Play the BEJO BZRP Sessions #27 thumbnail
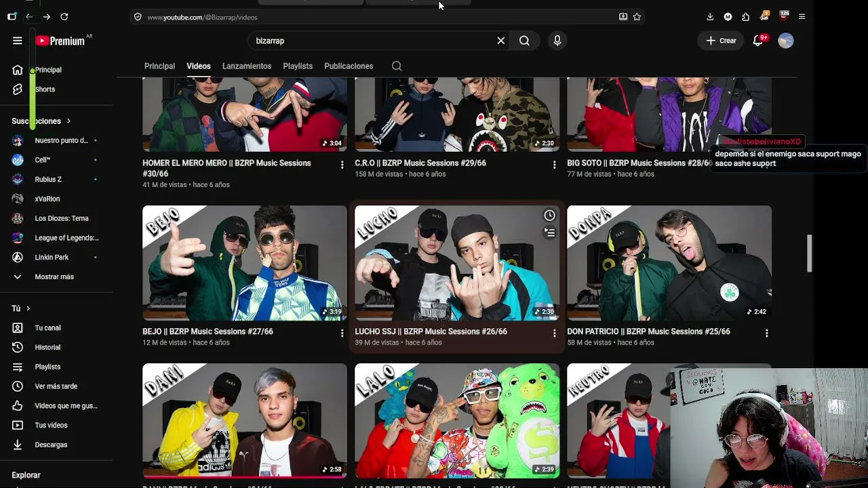868x488 pixels. click(x=245, y=263)
